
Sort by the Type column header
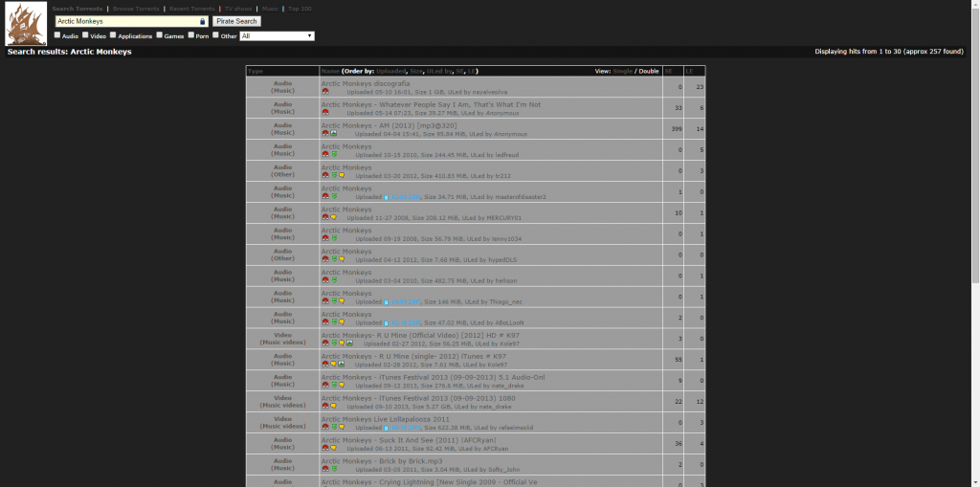(x=255, y=71)
